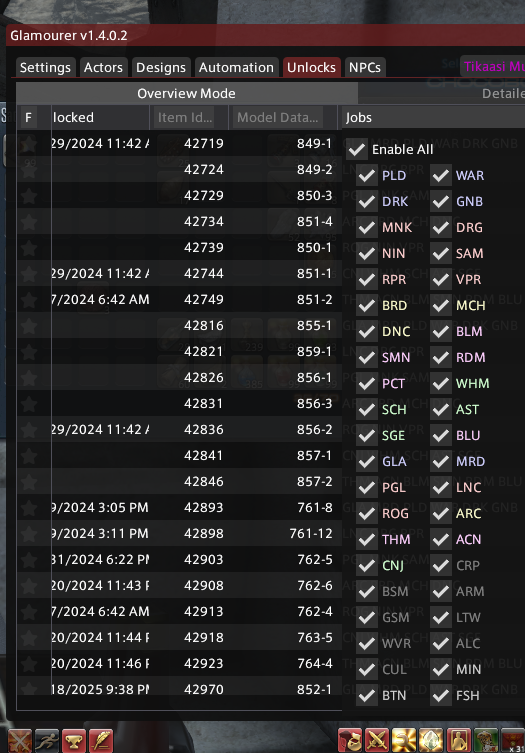Open the Designs tab
Screen dimensions: 525x753
tap(161, 67)
